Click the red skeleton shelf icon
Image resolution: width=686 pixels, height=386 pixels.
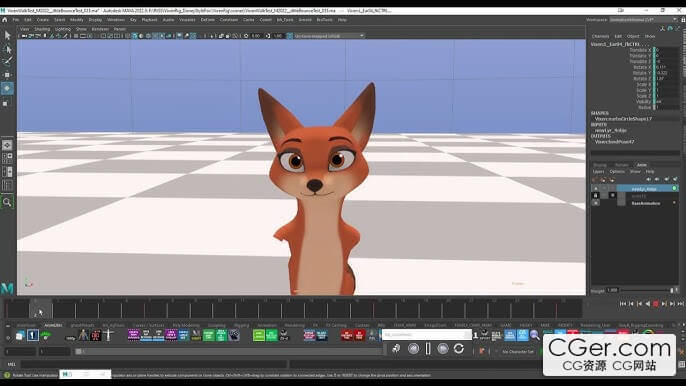point(96,336)
